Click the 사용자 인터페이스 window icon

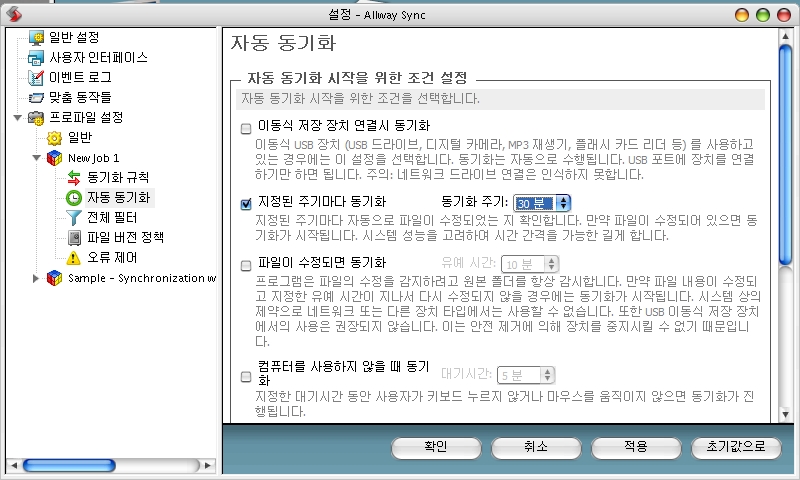point(36,58)
